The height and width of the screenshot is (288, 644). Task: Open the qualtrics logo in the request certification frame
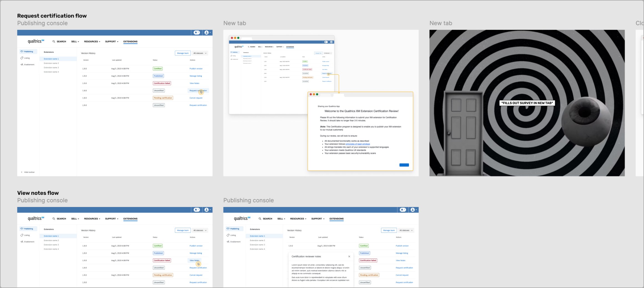tap(36, 41)
